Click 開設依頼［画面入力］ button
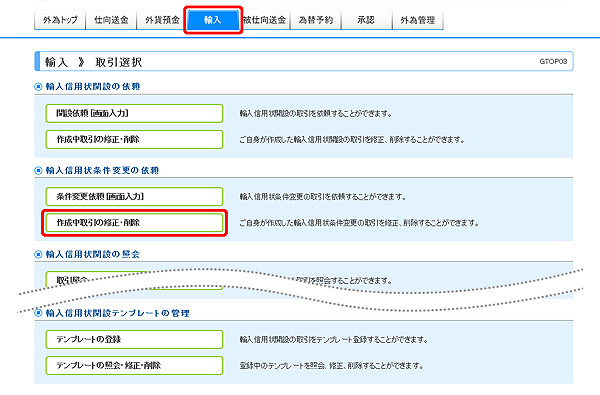600x395 pixels. tap(134, 113)
